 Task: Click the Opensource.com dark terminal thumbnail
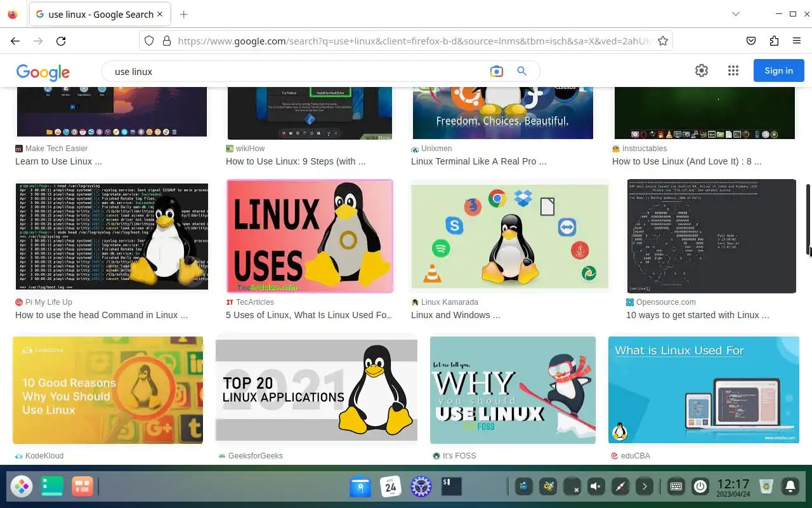click(712, 236)
